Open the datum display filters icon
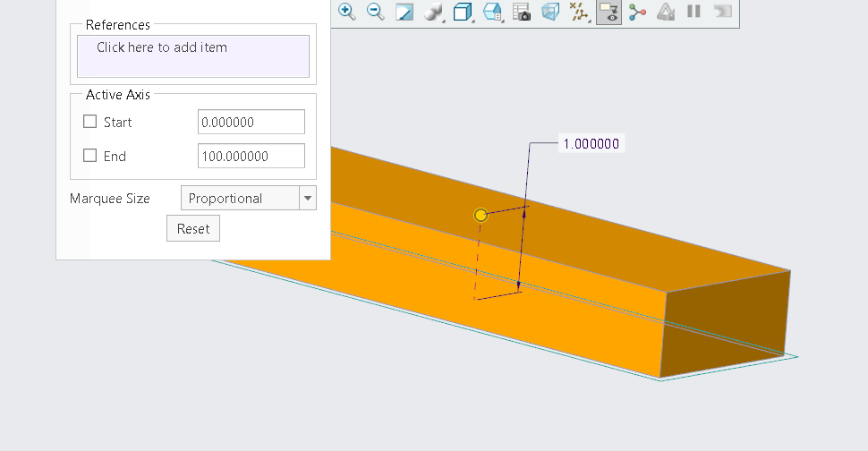Viewport: 868px width, 451px height. tap(579, 12)
